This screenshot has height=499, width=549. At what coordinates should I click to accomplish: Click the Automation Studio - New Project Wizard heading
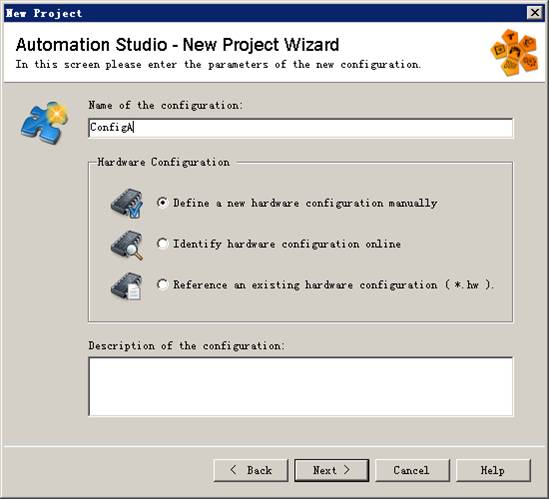pyautogui.click(x=178, y=45)
